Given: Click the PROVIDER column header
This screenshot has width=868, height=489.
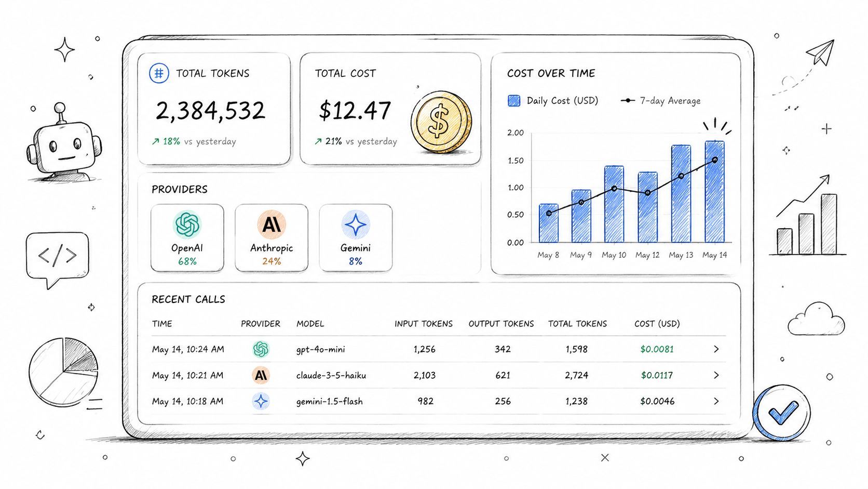Looking at the screenshot, I should [261, 324].
